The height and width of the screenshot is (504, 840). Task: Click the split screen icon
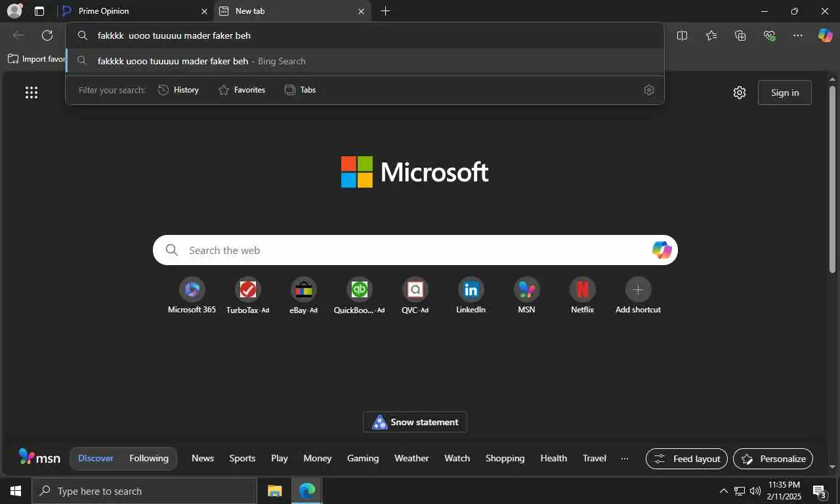click(682, 35)
